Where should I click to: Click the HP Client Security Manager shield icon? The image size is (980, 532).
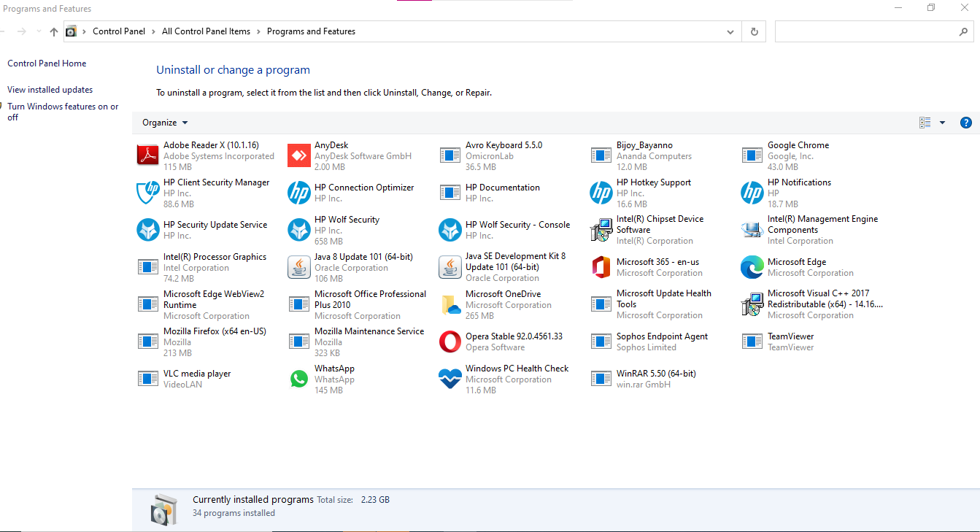(148, 193)
